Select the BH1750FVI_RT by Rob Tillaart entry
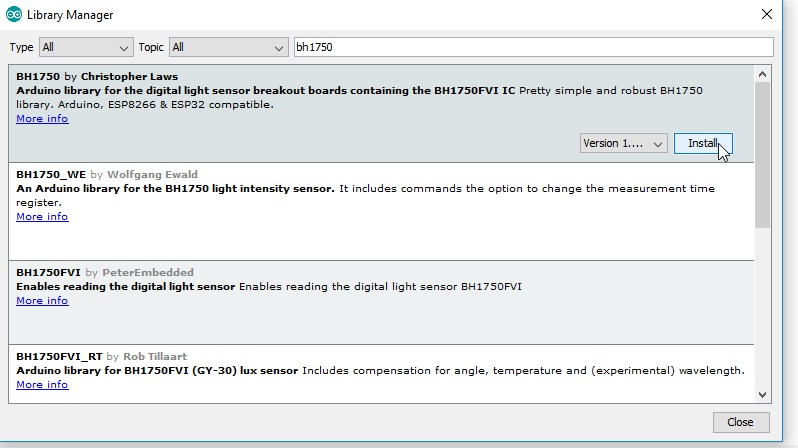The width and height of the screenshot is (798, 448). (381, 374)
